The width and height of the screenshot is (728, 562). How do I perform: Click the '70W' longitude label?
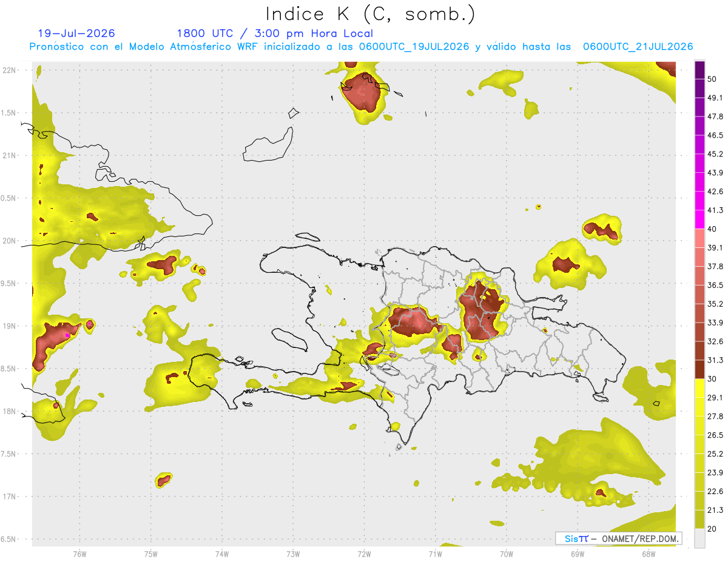pyautogui.click(x=507, y=554)
